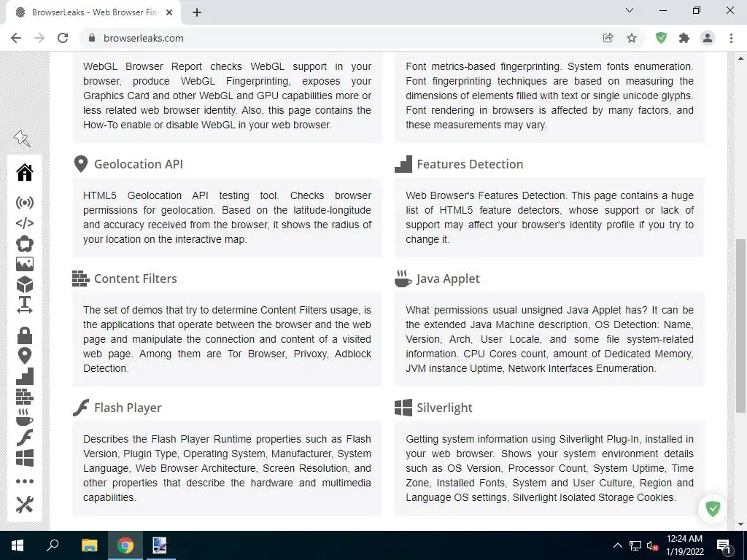Open the Geolocation API link
The image size is (747, 560).
(139, 164)
